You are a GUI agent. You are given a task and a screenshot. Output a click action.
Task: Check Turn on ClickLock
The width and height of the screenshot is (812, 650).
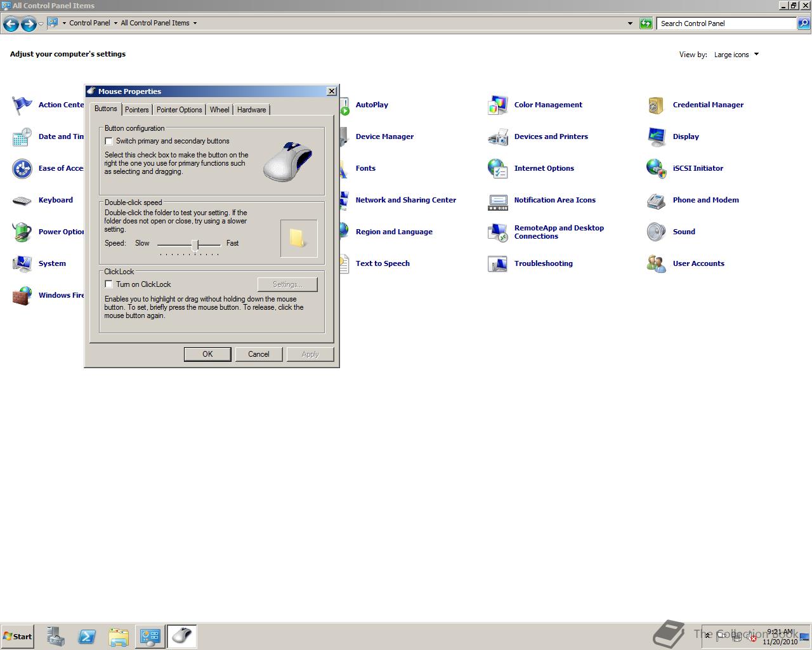(108, 284)
